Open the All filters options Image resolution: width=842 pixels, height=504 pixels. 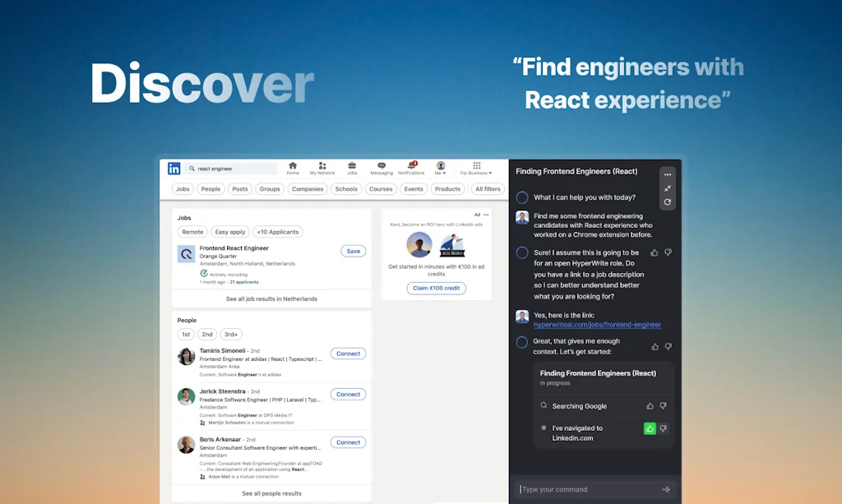pos(487,188)
